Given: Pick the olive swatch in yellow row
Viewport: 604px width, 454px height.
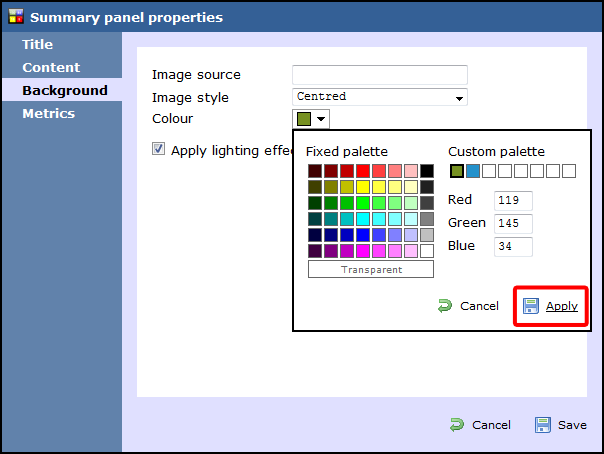Looking at the screenshot, I should [x=331, y=187].
